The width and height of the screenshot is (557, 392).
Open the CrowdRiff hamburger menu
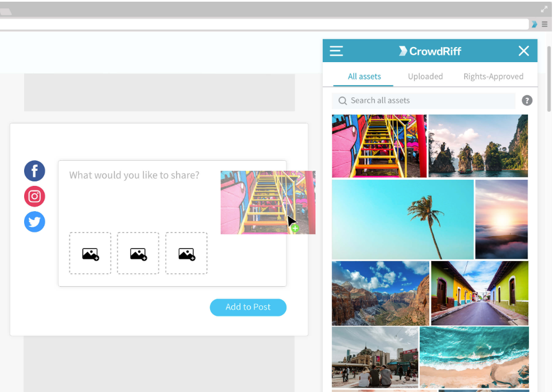point(336,51)
